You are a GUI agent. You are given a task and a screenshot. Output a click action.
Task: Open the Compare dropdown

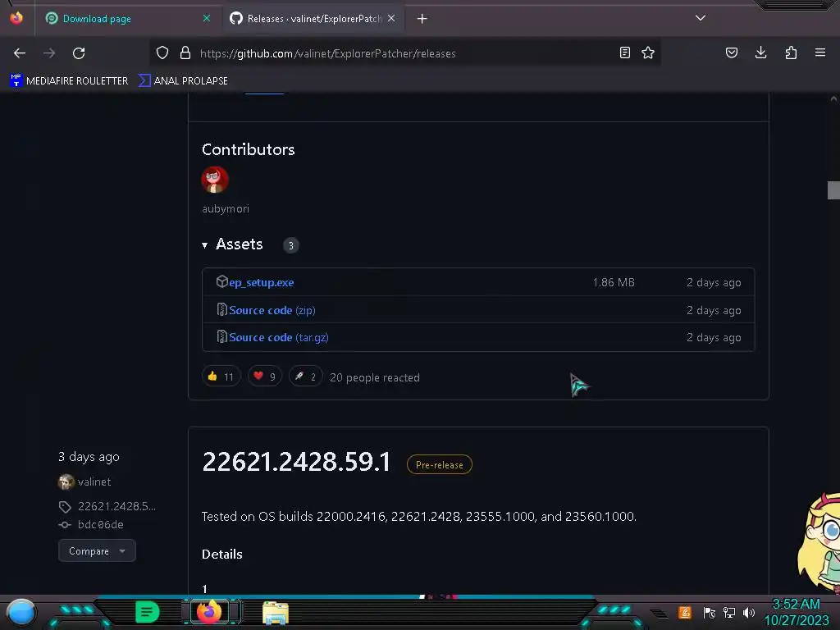97,550
